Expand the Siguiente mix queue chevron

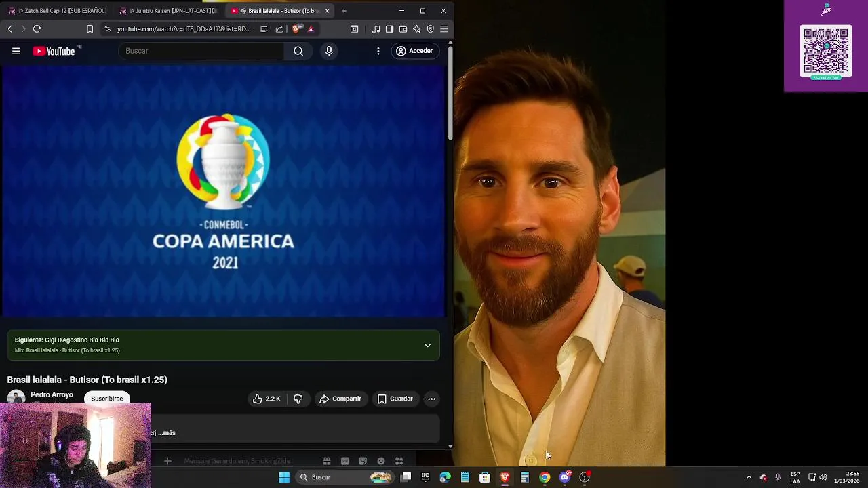[427, 345]
